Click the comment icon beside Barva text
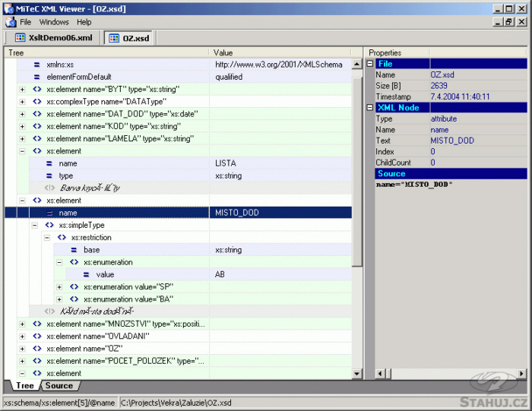 [49, 188]
